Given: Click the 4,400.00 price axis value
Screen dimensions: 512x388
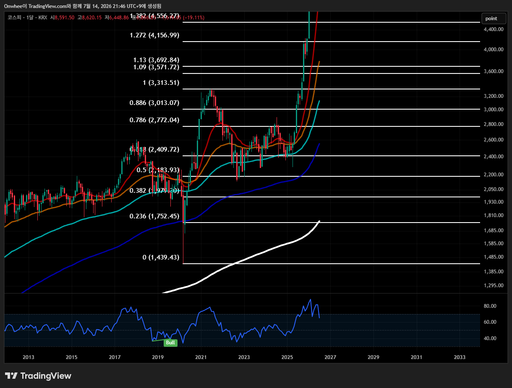Looking at the screenshot, I should tap(494, 29).
